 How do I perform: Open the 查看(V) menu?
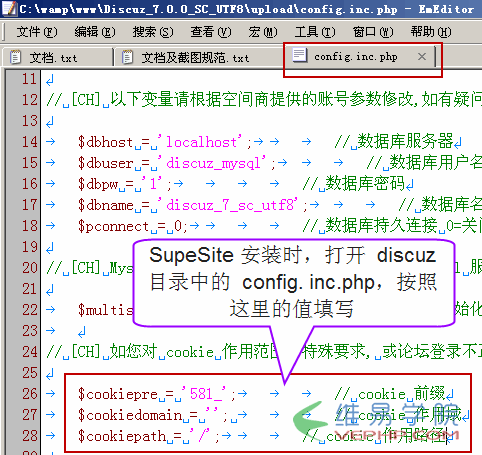coord(211,32)
